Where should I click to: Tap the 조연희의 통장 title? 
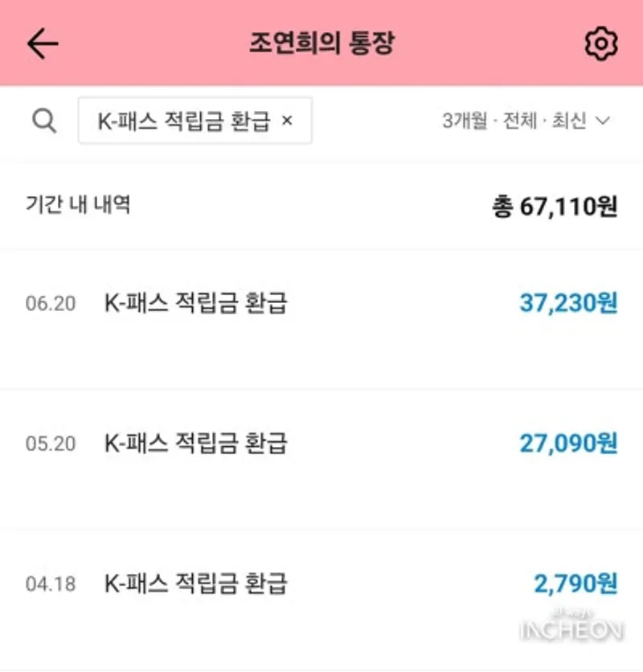[321, 43]
